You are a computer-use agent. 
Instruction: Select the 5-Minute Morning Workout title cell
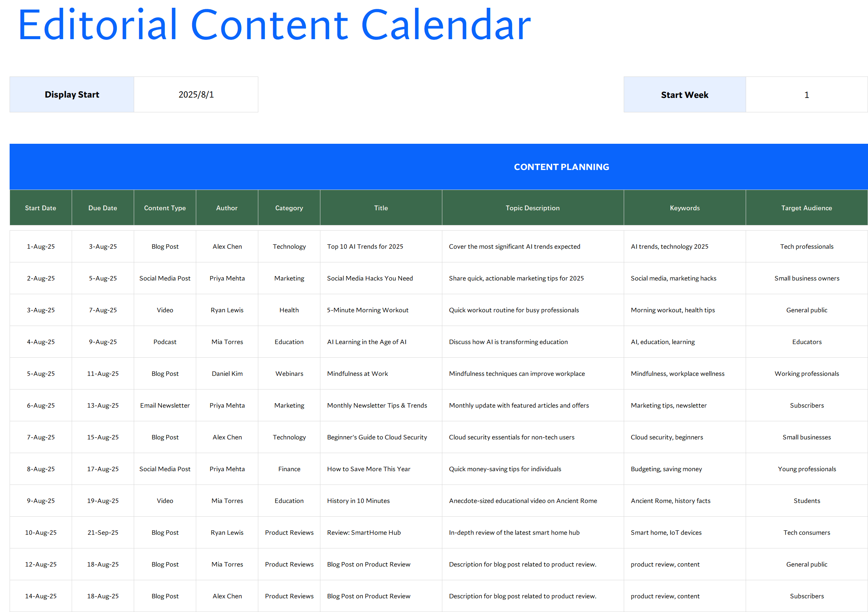[381, 310]
